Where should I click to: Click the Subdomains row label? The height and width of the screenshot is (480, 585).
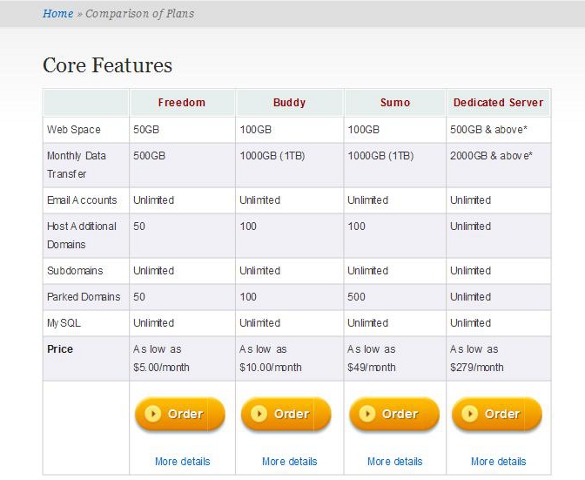click(75, 271)
